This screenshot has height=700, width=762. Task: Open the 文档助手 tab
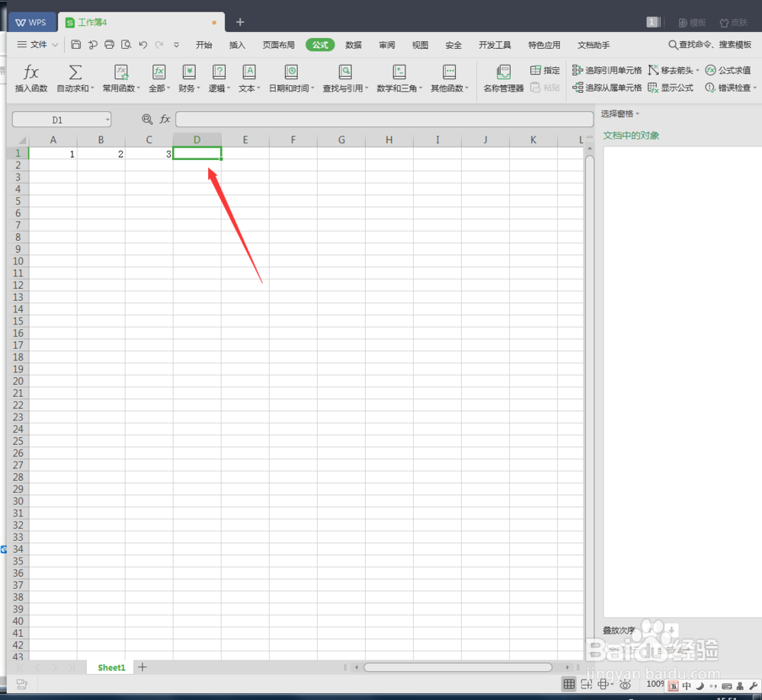pos(594,45)
